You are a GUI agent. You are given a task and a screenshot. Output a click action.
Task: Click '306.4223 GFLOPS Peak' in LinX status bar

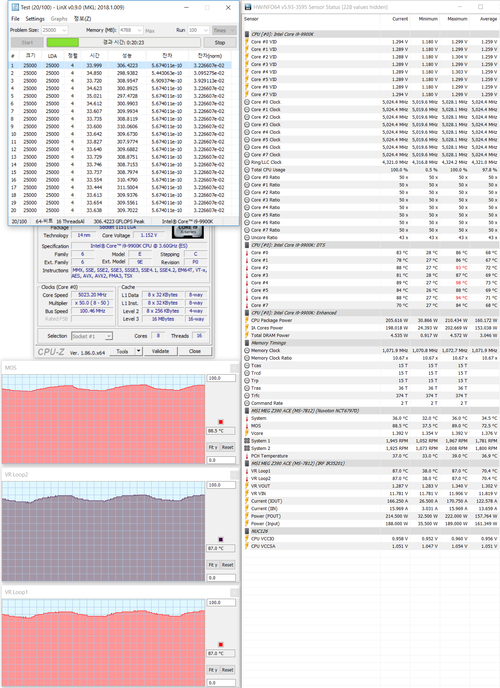pos(119,222)
